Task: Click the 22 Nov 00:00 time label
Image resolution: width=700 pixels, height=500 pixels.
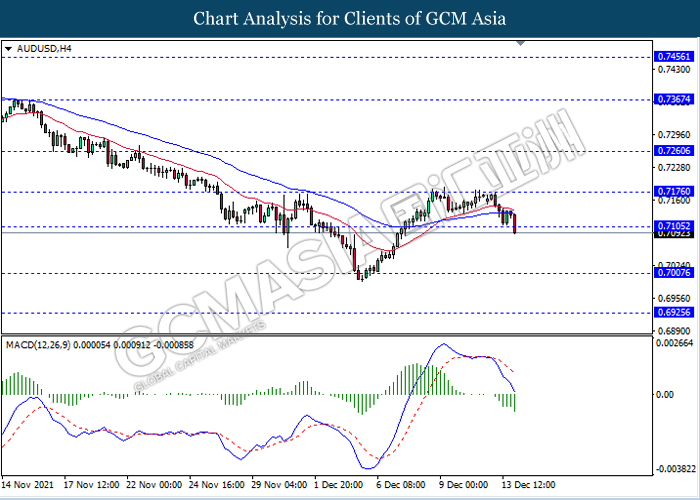Action: pos(154,485)
